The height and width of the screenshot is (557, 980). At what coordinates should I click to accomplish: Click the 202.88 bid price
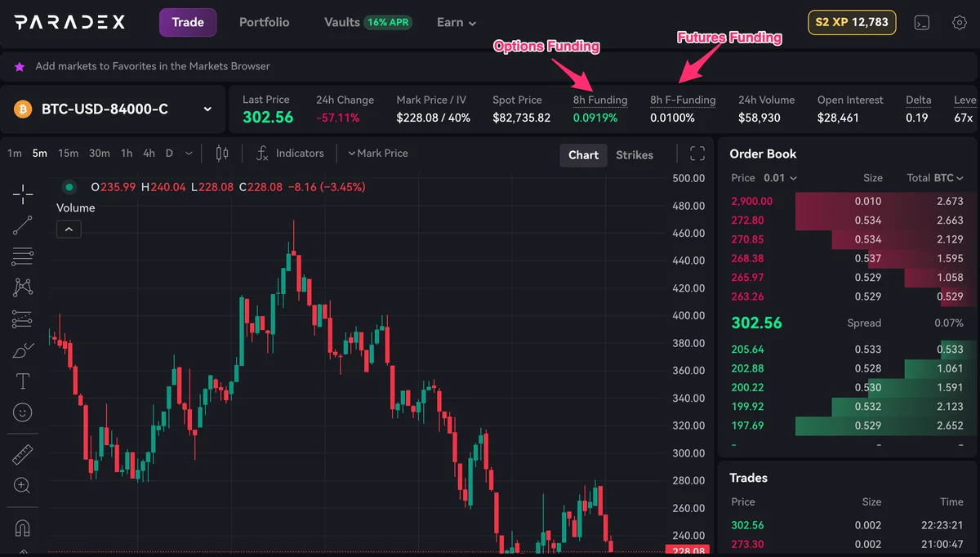click(748, 368)
